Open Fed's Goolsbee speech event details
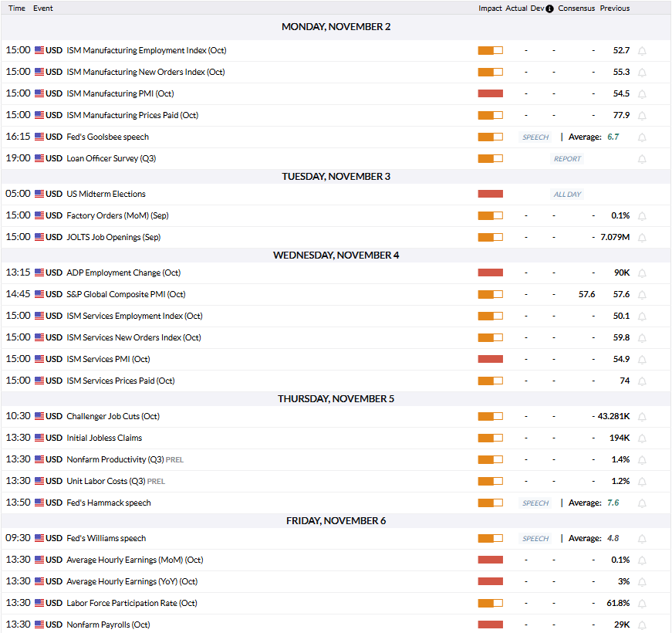The height and width of the screenshot is (633, 672). click(107, 137)
